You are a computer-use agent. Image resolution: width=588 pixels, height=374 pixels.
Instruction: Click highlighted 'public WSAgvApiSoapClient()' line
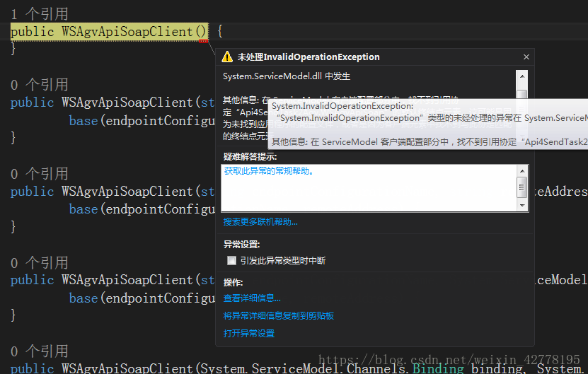pyautogui.click(x=109, y=32)
